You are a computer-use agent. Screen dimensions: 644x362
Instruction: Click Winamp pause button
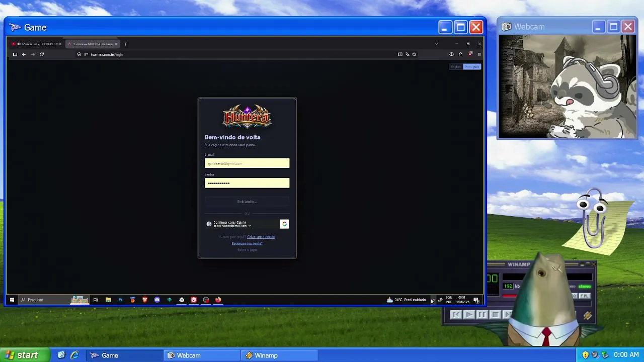tap(482, 315)
